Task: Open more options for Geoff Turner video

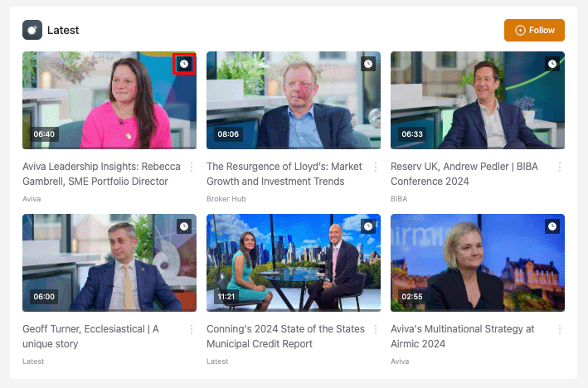Action: (192, 329)
